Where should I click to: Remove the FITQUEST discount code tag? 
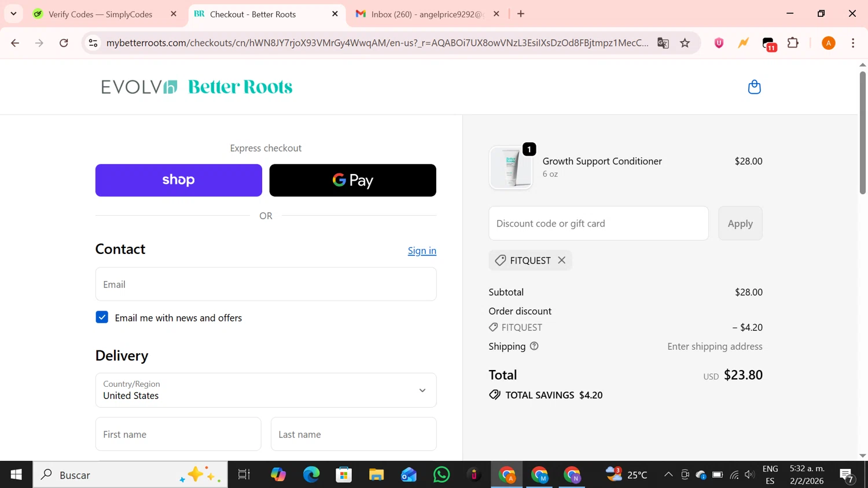pyautogui.click(x=561, y=260)
